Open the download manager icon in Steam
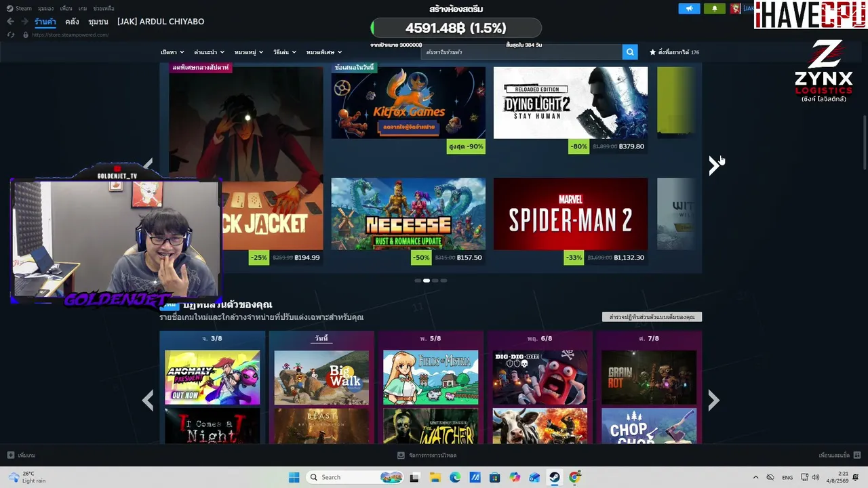The width and height of the screenshot is (868, 488). (x=401, y=455)
